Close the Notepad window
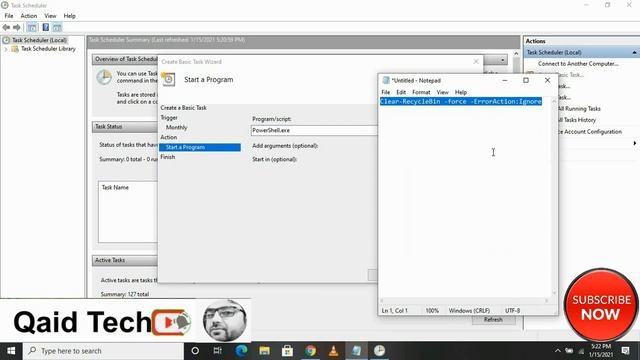Viewport: 640px width, 360px height. (547, 80)
